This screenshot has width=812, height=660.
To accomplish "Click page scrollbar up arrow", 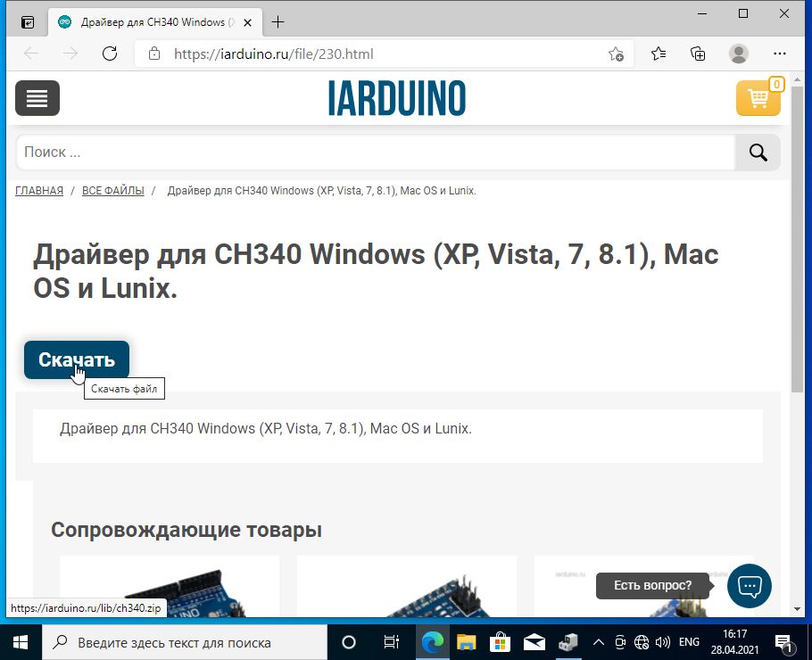I will click(797, 79).
